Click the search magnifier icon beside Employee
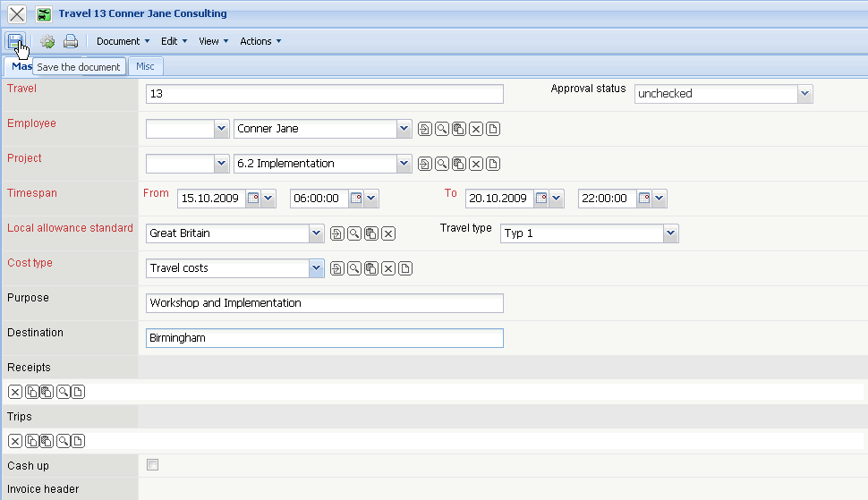 442,129
